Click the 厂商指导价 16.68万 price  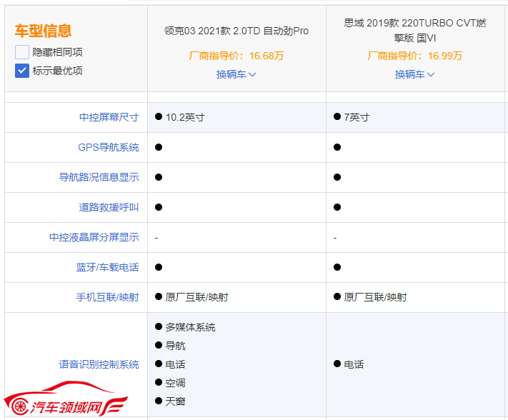236,56
